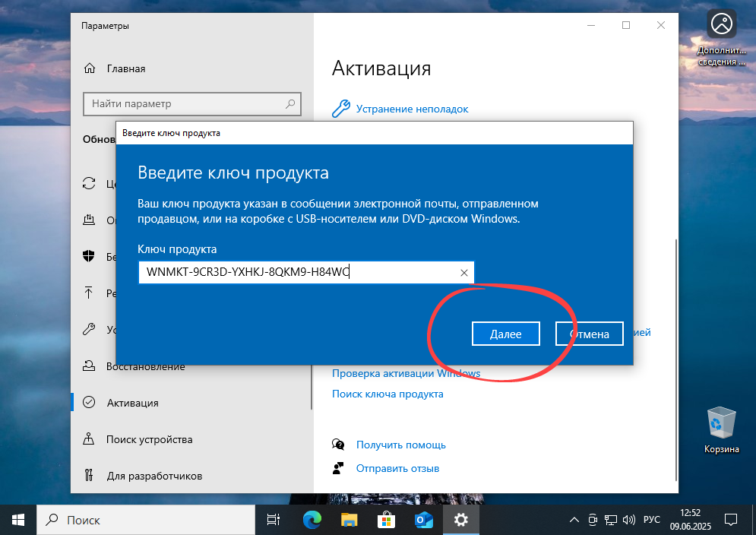Open the notification center
Screen dimensions: 756x535
point(731,520)
